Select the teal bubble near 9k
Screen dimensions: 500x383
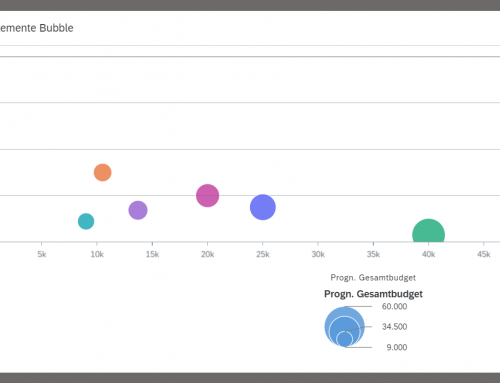coord(86,221)
